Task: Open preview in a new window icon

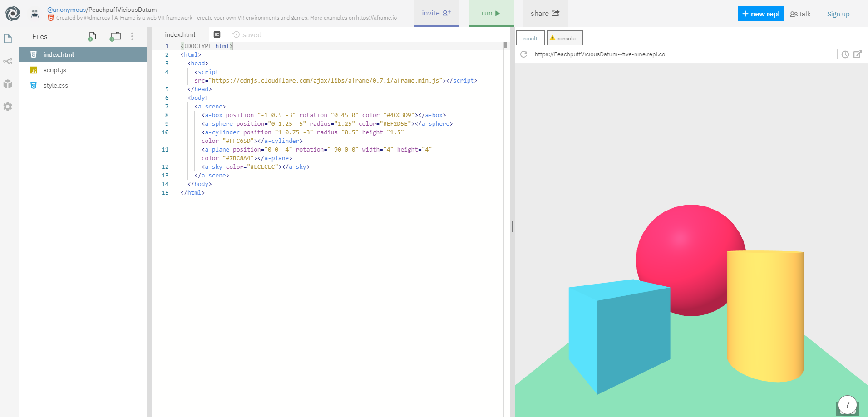Action: tap(858, 54)
